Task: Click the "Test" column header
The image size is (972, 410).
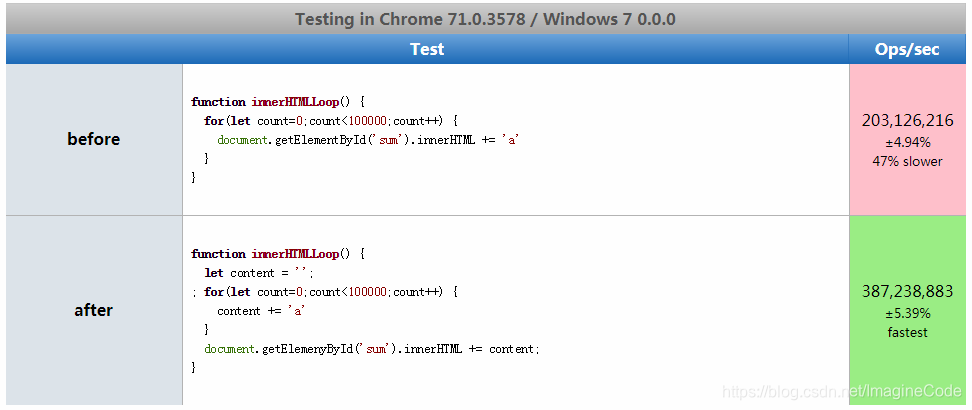Action: point(427,49)
